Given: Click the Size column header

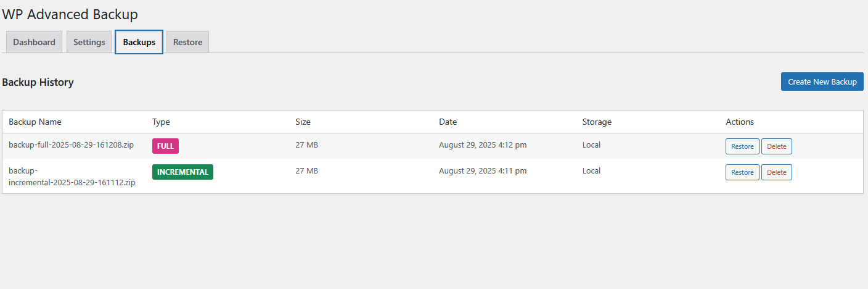Looking at the screenshot, I should (303, 122).
